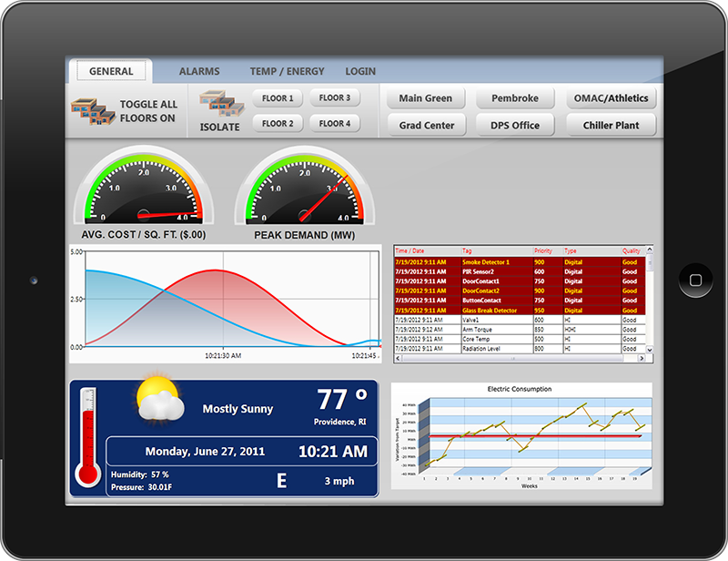This screenshot has height=561, width=728.
Task: Switch to the Alarms tab
Action: coord(199,71)
